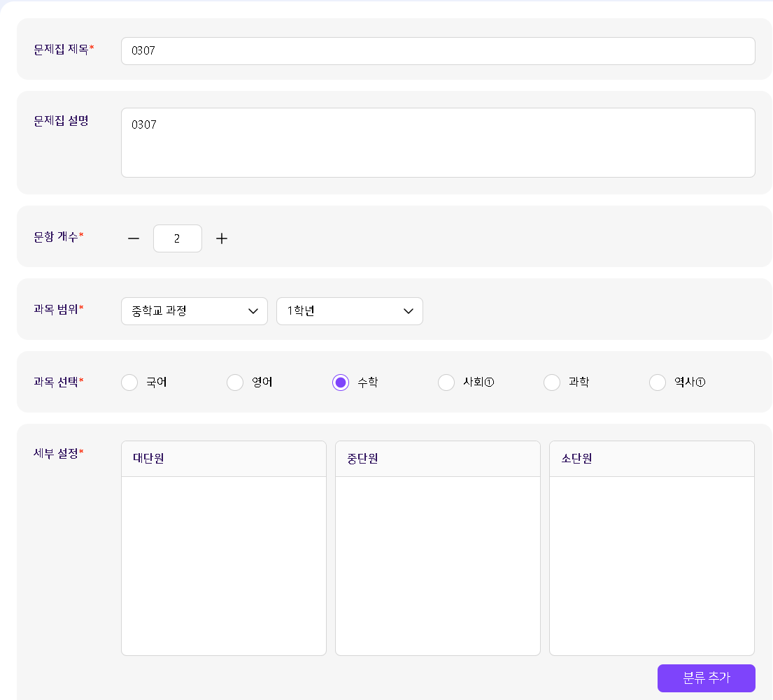773x700 pixels.
Task: Click inside the empty 소단원 list area
Action: click(x=651, y=565)
